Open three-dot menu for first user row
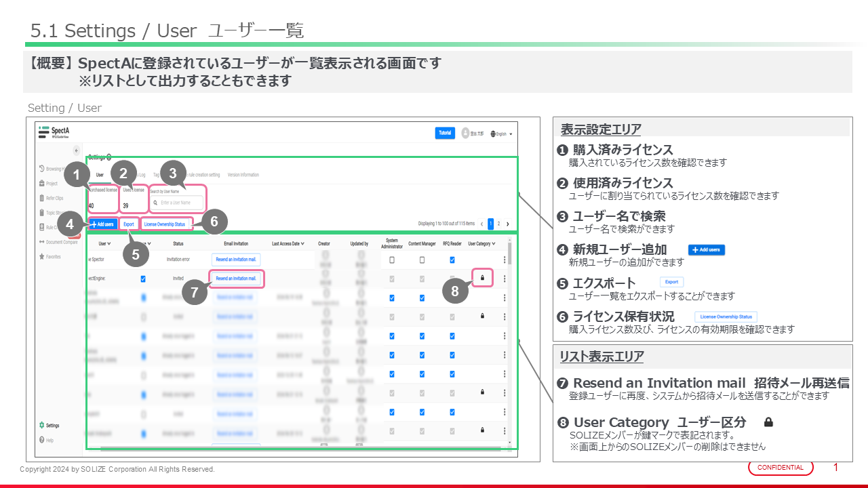Screen dimensions: 868x488 [x=504, y=260]
